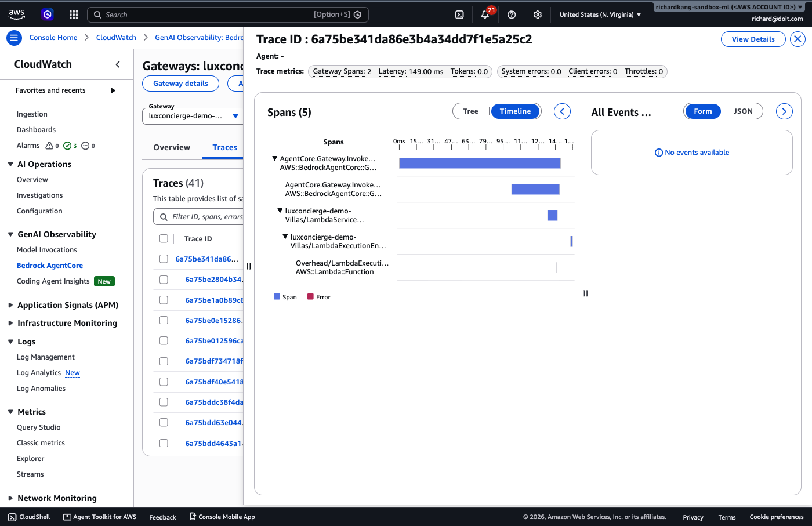
Task: Open the Feedback link in footer
Action: point(162,517)
